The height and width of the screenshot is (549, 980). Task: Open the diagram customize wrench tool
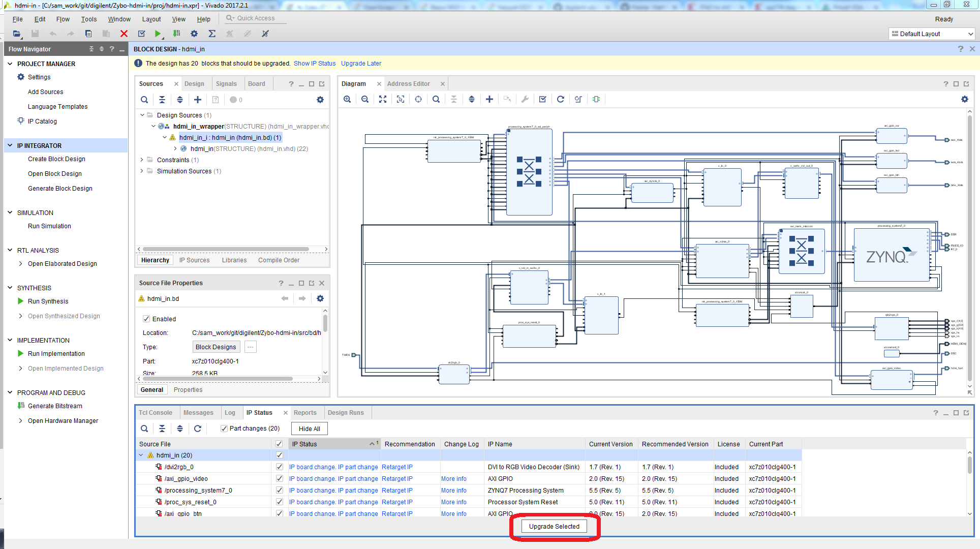tap(525, 99)
